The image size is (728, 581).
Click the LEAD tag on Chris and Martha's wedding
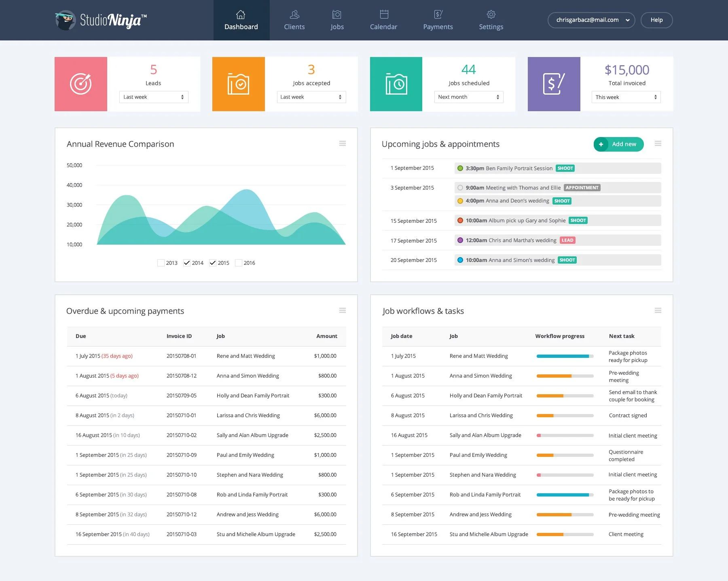(567, 240)
